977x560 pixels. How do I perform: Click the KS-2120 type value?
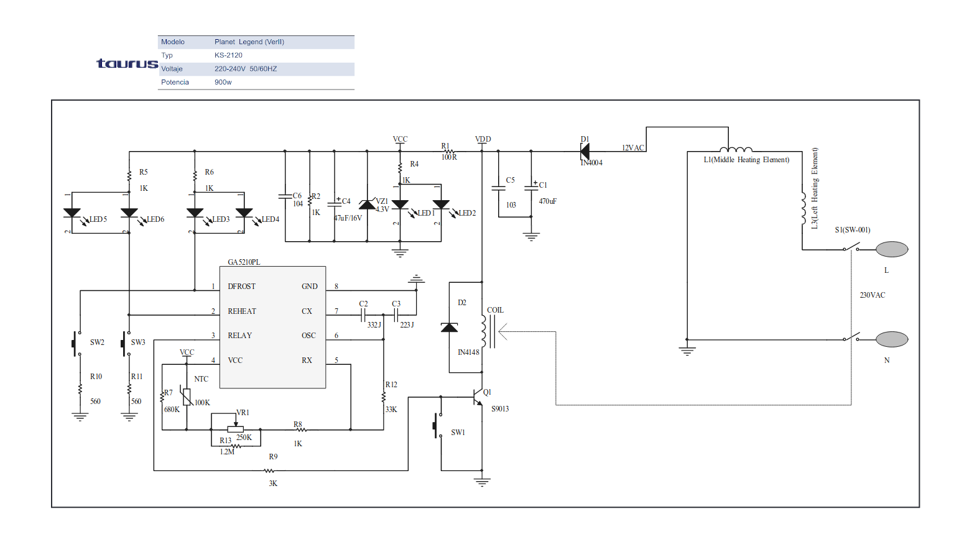coord(228,55)
